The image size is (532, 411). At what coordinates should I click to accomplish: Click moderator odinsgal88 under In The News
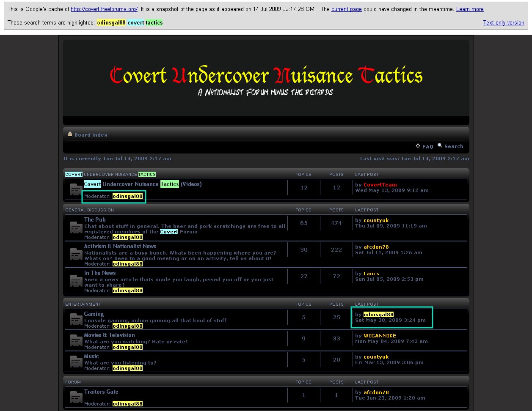coord(127,290)
